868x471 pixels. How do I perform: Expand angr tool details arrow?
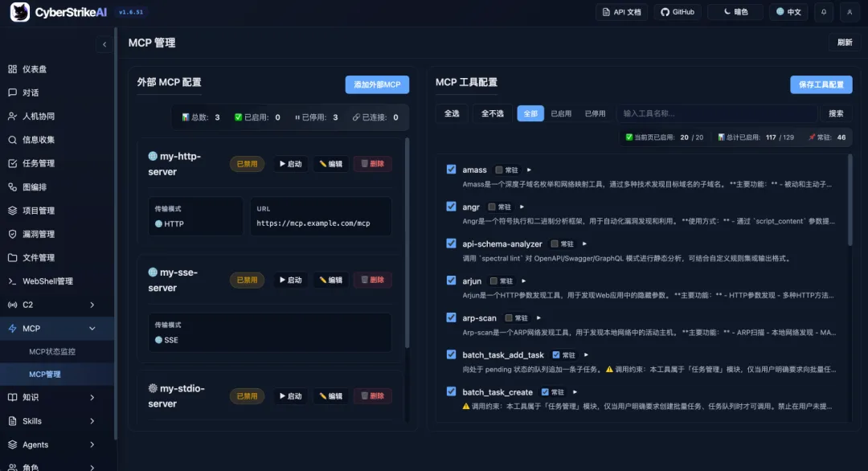point(522,207)
